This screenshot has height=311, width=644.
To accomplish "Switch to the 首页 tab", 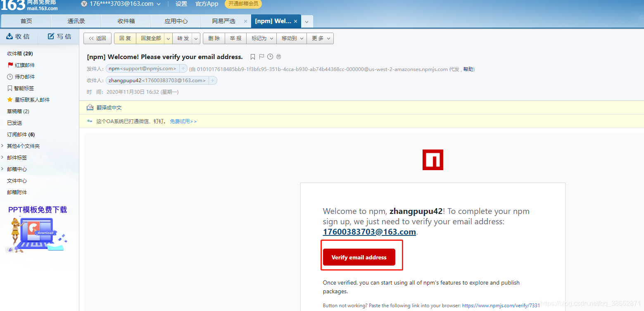I will pos(26,21).
